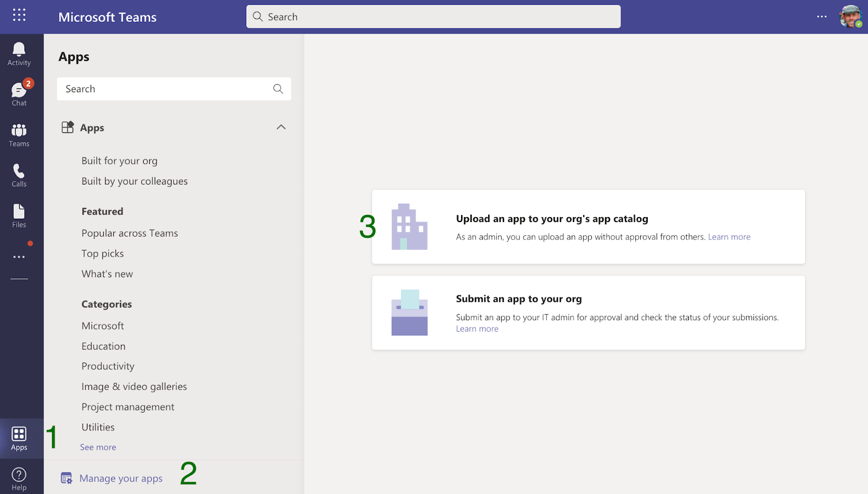Click the Microsoft Teams title
Screen dimensions: 868x494
107,17
